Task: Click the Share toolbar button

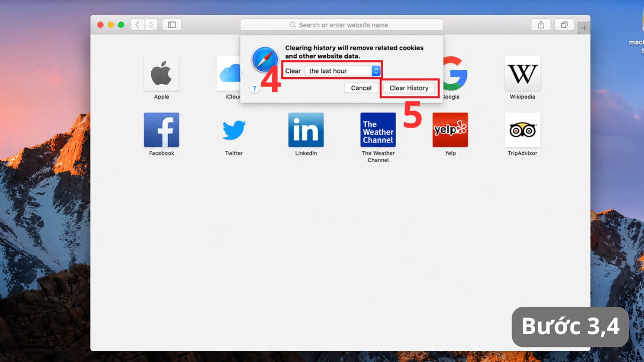Action: [541, 25]
